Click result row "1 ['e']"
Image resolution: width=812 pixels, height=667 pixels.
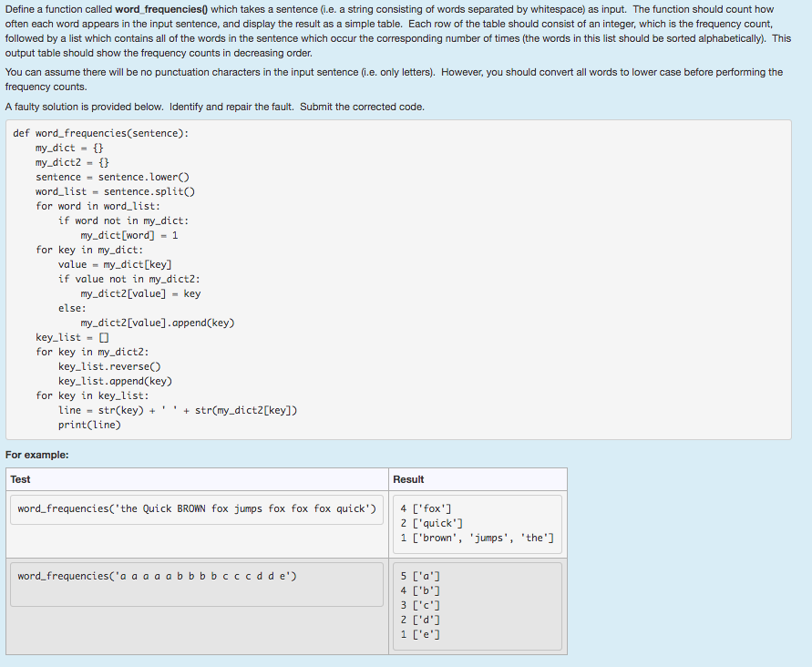click(x=420, y=634)
